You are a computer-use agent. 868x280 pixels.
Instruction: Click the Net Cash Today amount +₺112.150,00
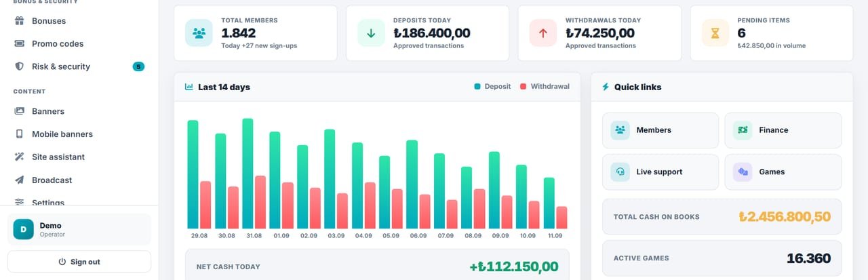coord(514,266)
